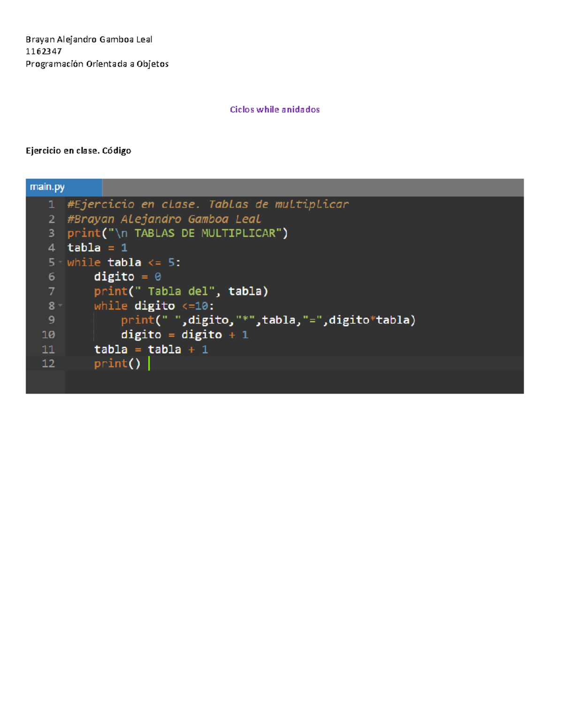Click the Programación Orientada a Objetos text

click(x=97, y=64)
